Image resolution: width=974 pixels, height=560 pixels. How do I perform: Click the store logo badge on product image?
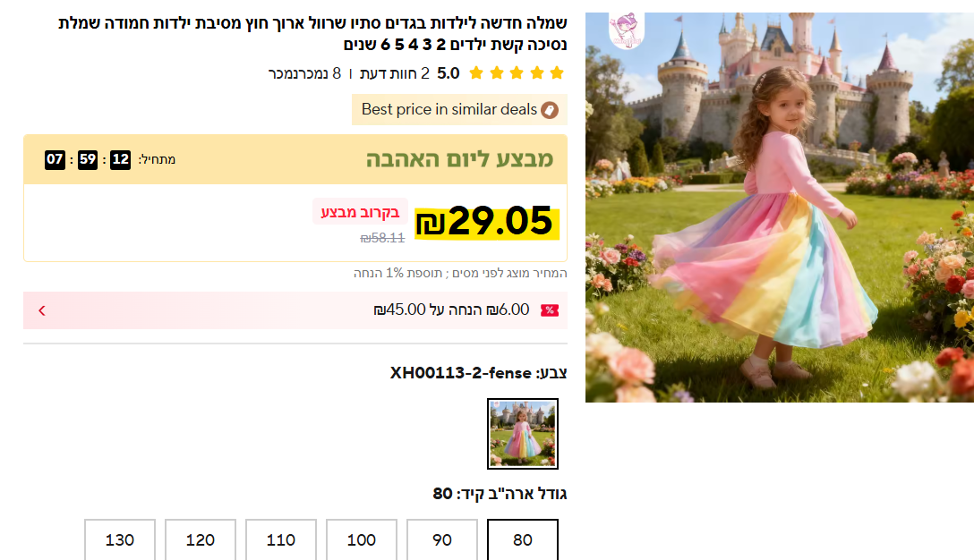click(x=626, y=30)
